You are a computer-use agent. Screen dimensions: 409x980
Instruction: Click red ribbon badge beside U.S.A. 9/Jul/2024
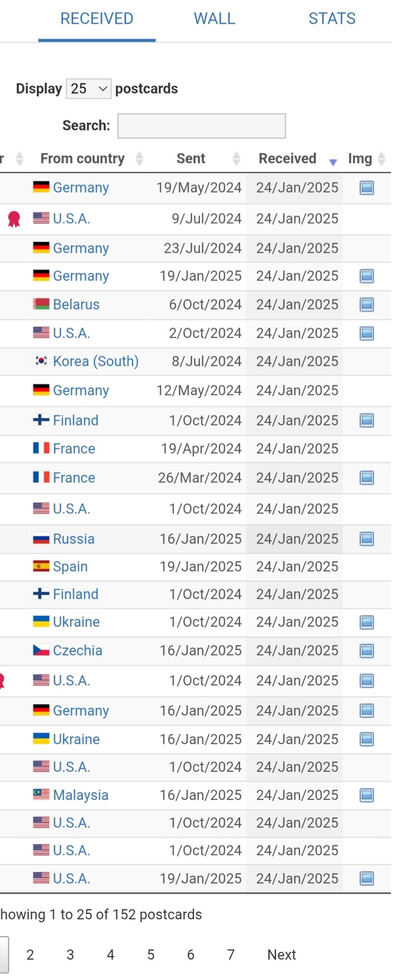point(14,219)
